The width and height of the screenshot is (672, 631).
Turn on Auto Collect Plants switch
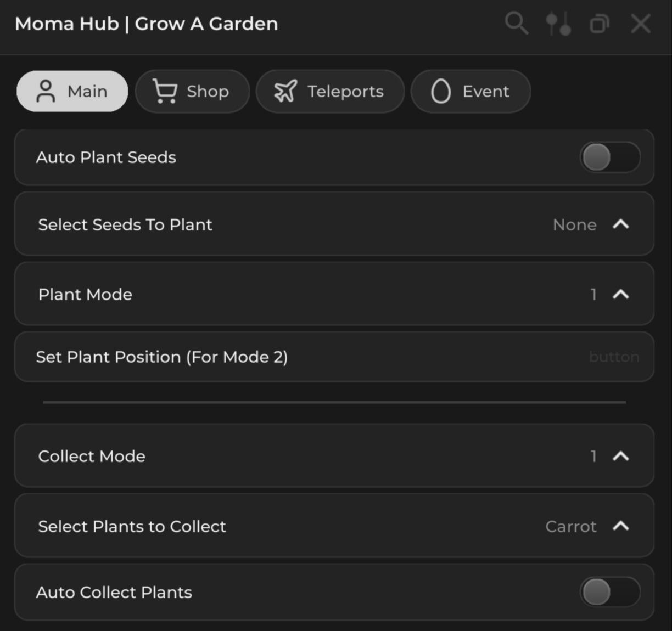609,593
